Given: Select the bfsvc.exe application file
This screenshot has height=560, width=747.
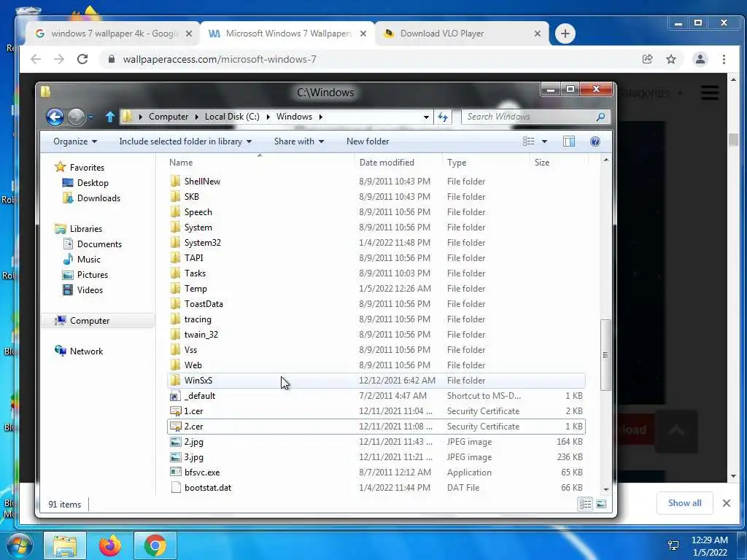Looking at the screenshot, I should tap(376, 472).
